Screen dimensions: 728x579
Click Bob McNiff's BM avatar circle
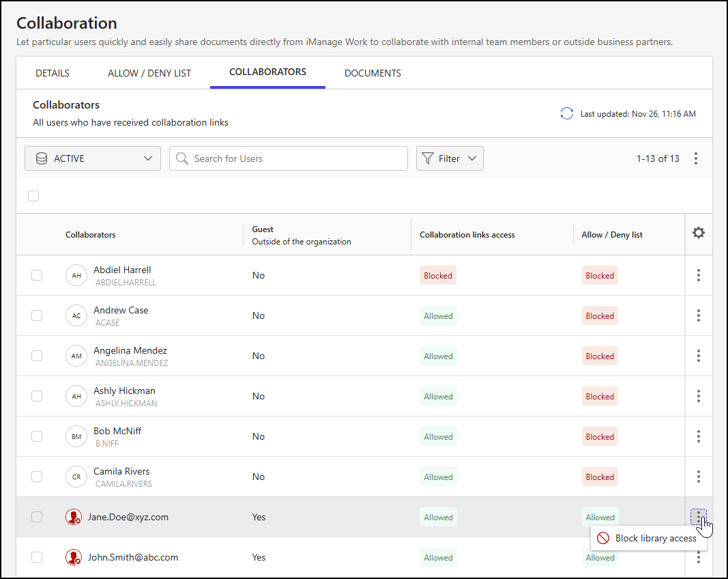point(76,436)
